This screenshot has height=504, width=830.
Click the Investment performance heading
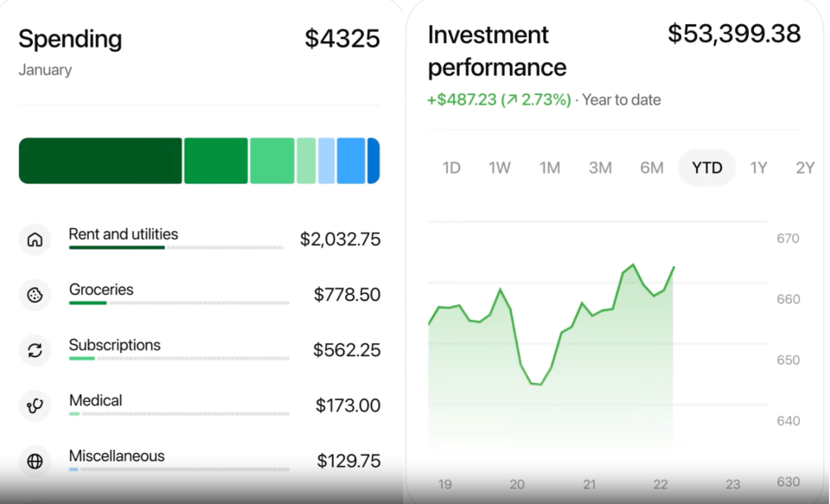click(497, 51)
